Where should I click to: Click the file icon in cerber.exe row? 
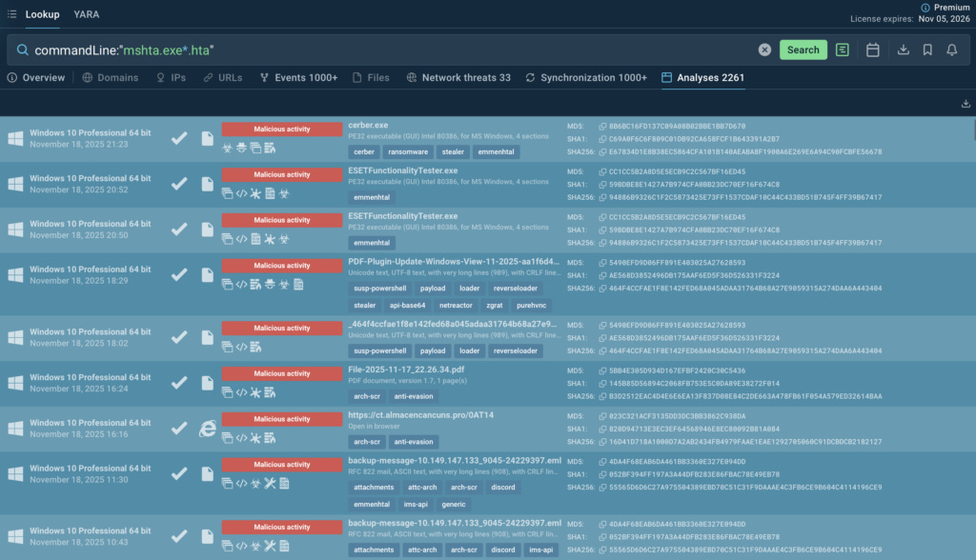pos(207,138)
